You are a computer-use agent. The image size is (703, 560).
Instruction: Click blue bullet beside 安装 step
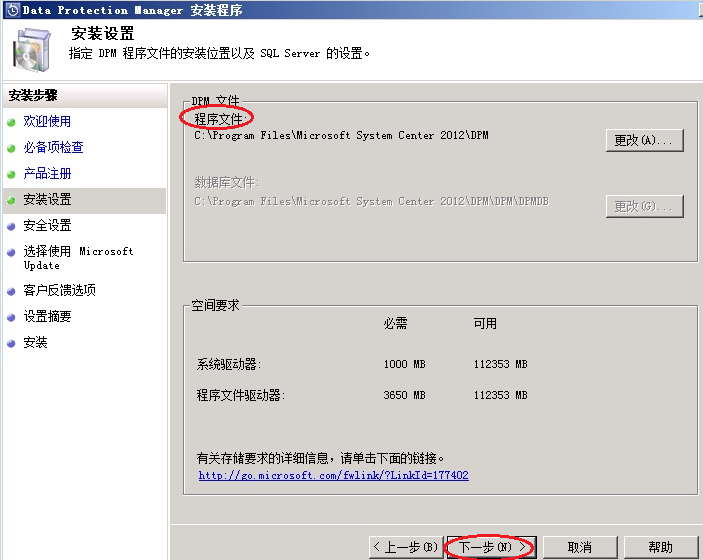pos(11,343)
